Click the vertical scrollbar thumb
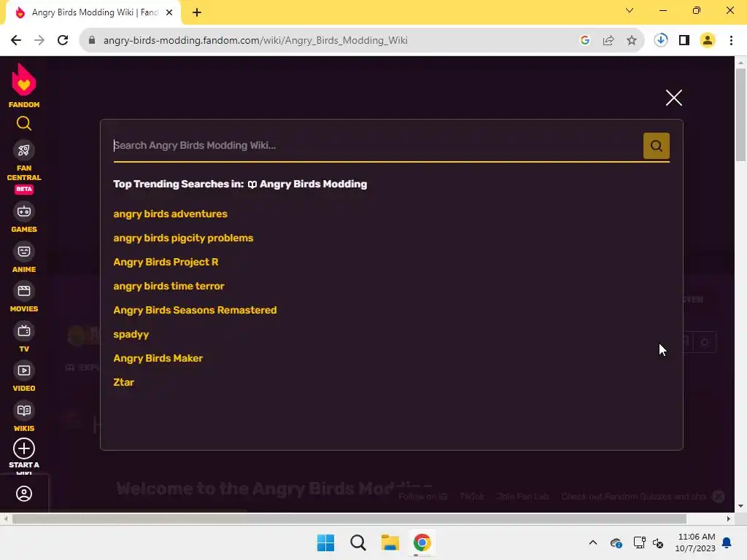This screenshot has width=747, height=560. click(741, 114)
